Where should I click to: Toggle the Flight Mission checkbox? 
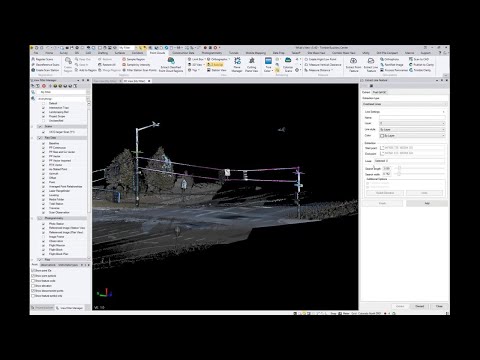click(x=43, y=245)
